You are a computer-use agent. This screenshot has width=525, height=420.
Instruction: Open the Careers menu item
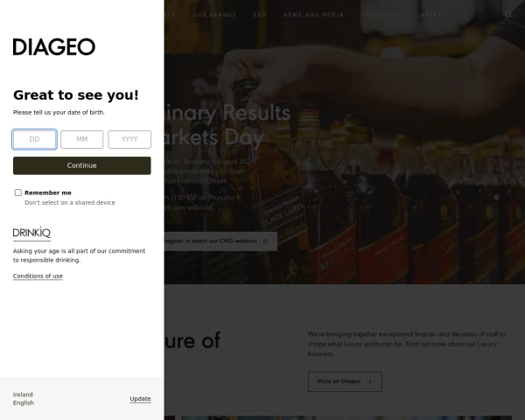coord(430,15)
